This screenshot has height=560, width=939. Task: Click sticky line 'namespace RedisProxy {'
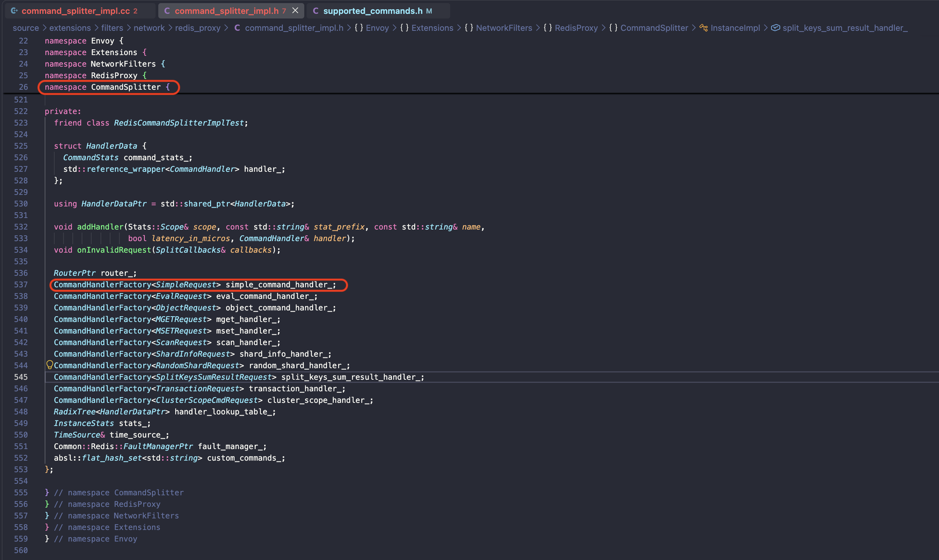click(96, 75)
